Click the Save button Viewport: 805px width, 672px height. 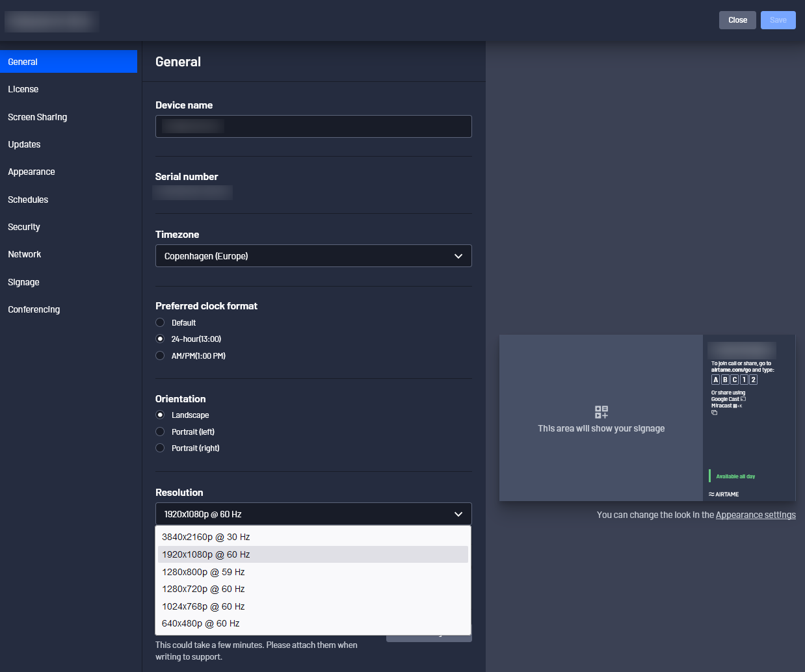pyautogui.click(x=778, y=20)
